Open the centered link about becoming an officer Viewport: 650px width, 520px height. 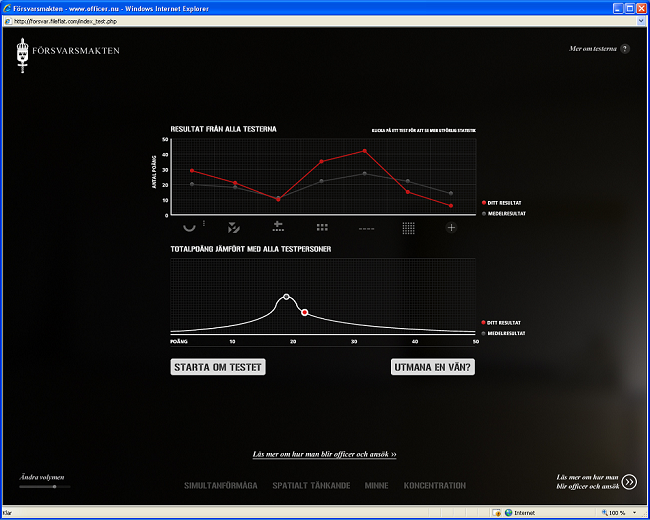coord(325,454)
